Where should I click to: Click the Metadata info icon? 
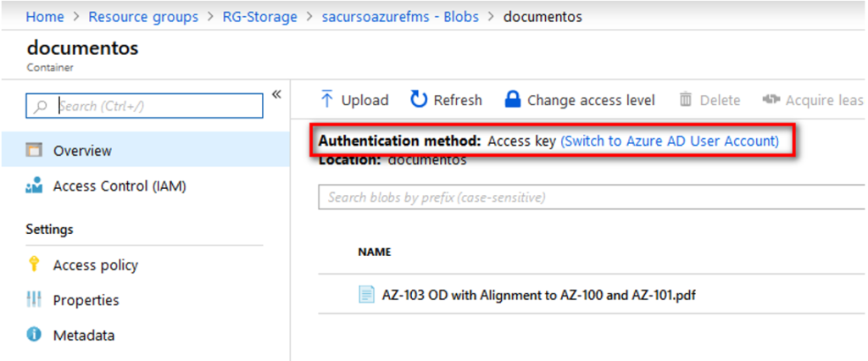pos(34,335)
